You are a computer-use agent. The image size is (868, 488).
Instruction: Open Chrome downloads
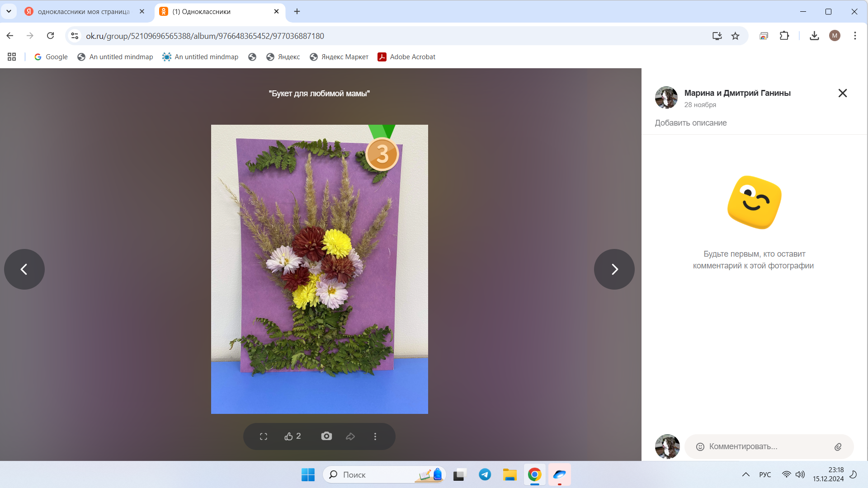(x=814, y=36)
